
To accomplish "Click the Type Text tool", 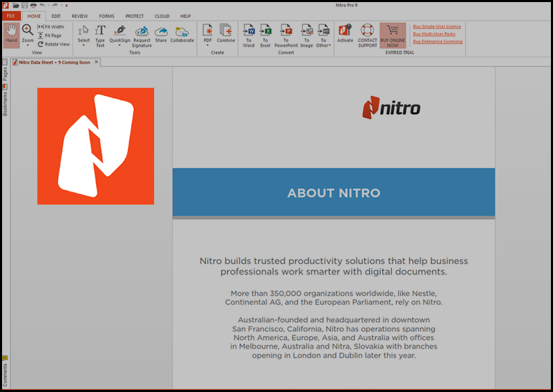I will [100, 34].
